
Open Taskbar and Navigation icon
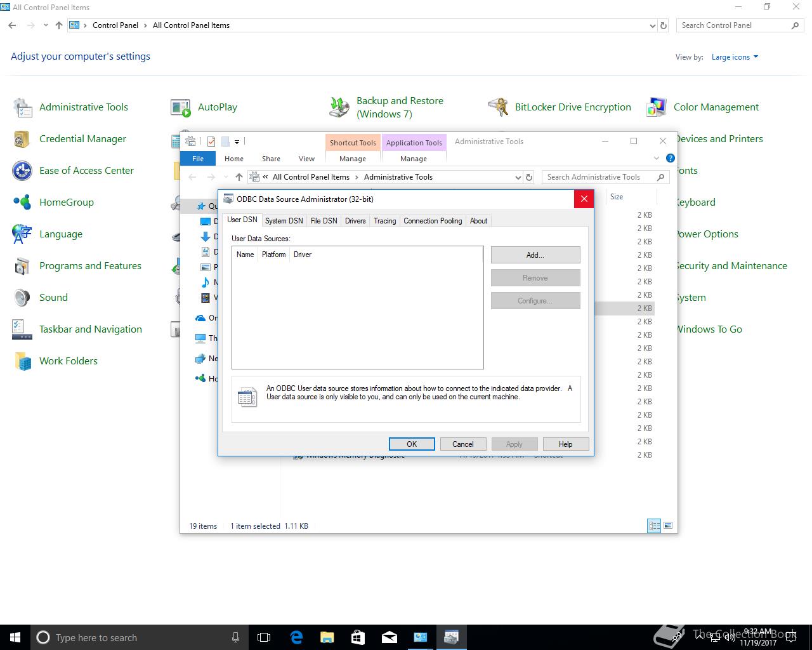22,329
